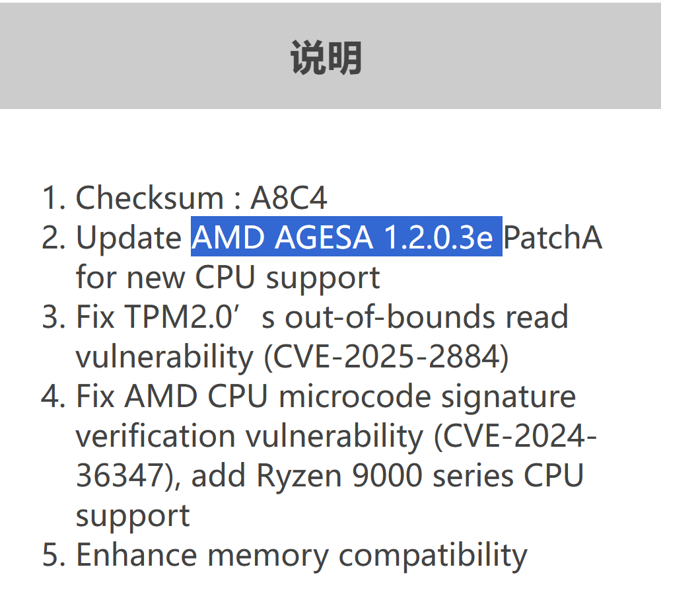Click the highlighted AMD AGESA 1.2.0.3e text
This screenshot has width=700, height=608.
347,237
